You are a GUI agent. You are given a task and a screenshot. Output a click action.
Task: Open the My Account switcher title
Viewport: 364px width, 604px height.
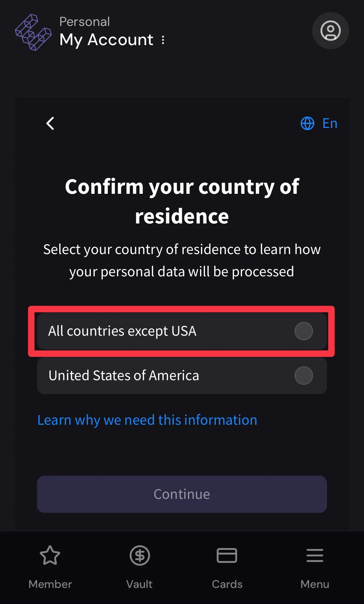[x=107, y=40]
